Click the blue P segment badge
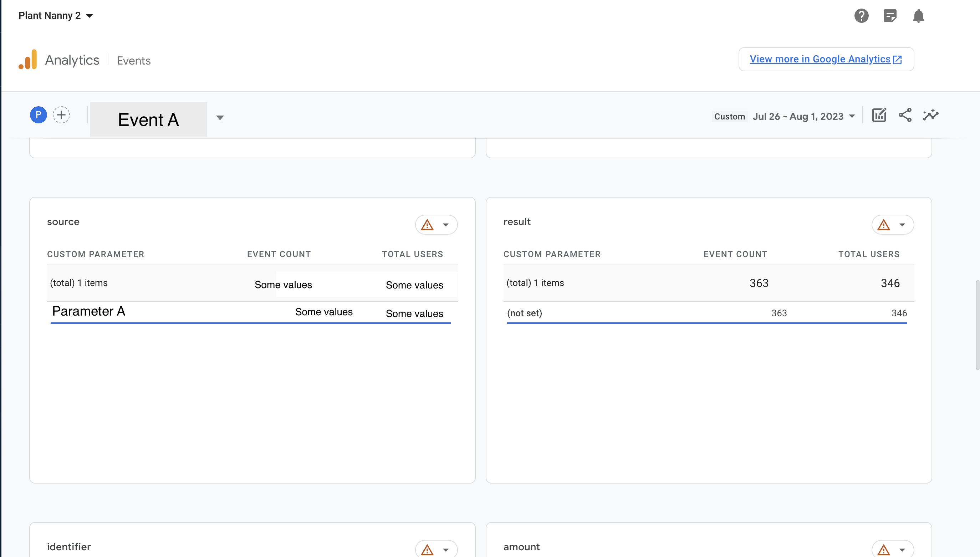The width and height of the screenshot is (980, 557). coord(38,115)
